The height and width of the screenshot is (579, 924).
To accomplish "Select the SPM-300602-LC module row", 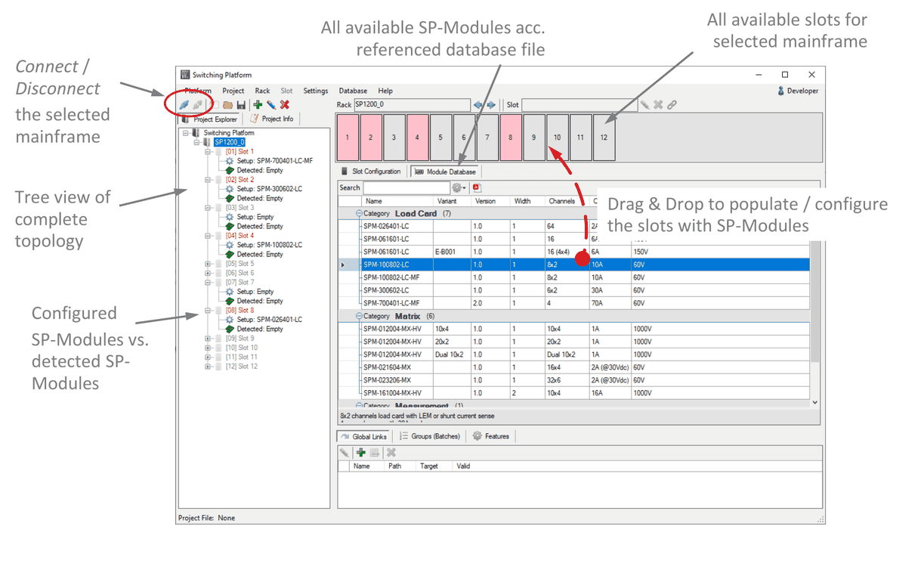I will point(573,290).
